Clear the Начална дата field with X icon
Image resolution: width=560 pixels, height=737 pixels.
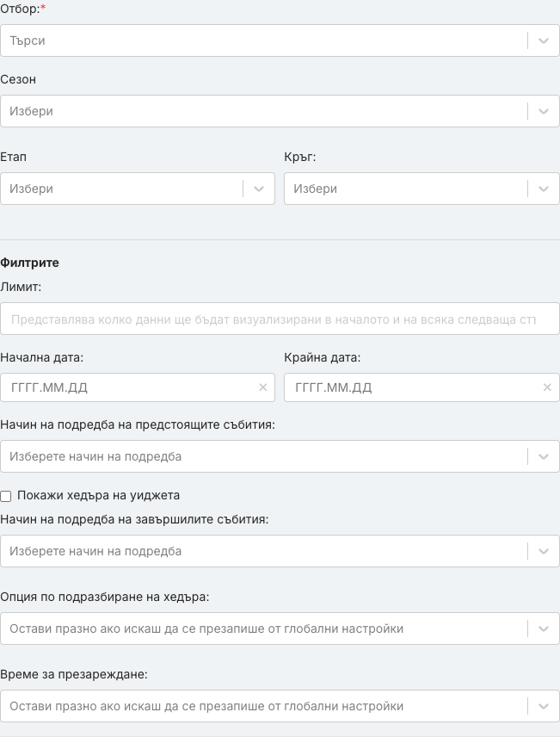click(x=263, y=387)
